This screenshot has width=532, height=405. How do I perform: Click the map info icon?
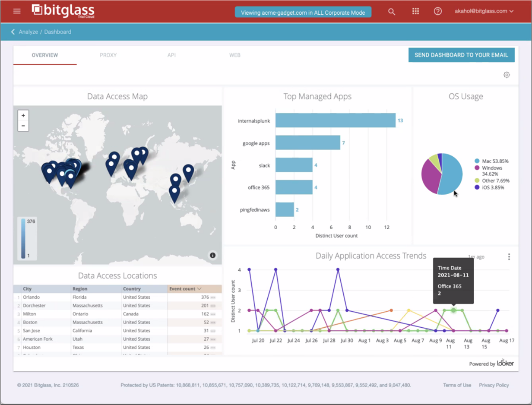(x=212, y=256)
